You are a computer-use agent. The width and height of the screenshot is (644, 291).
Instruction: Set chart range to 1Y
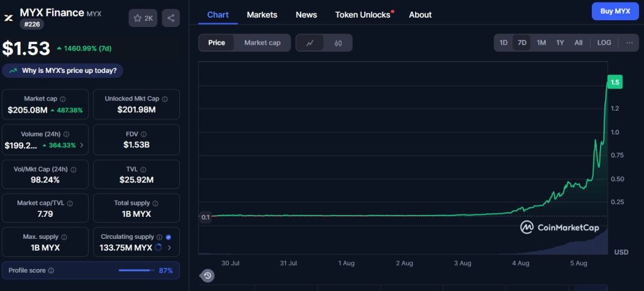point(560,43)
